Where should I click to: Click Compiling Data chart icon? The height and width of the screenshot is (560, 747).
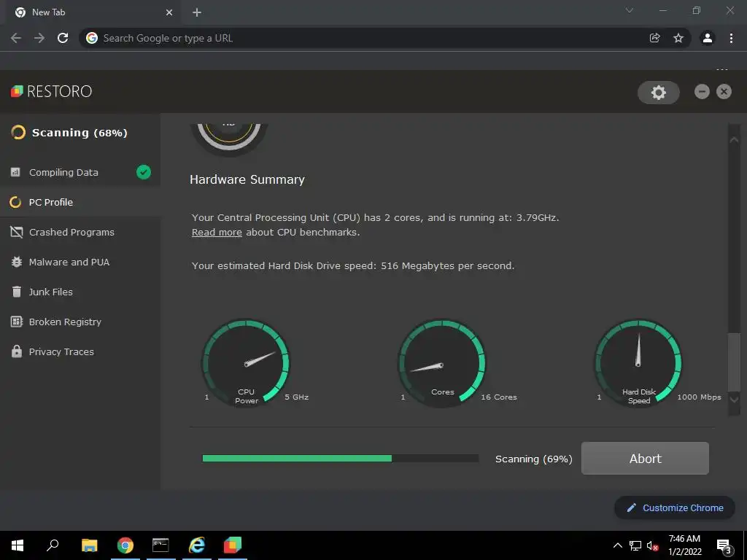(x=15, y=172)
